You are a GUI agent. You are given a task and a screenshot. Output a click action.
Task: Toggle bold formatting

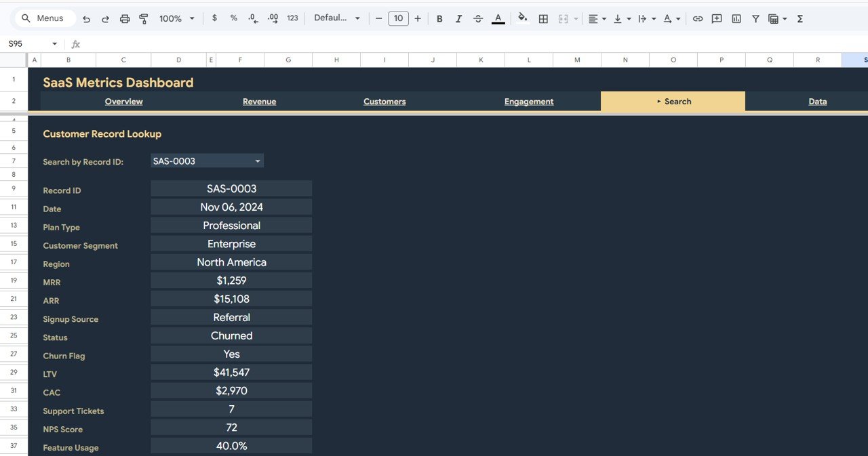tap(439, 18)
